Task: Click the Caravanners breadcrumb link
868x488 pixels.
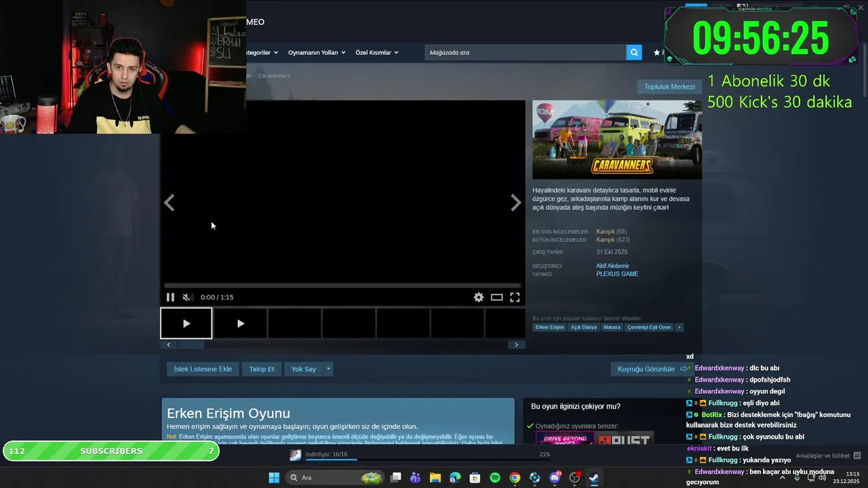Action: click(x=274, y=75)
